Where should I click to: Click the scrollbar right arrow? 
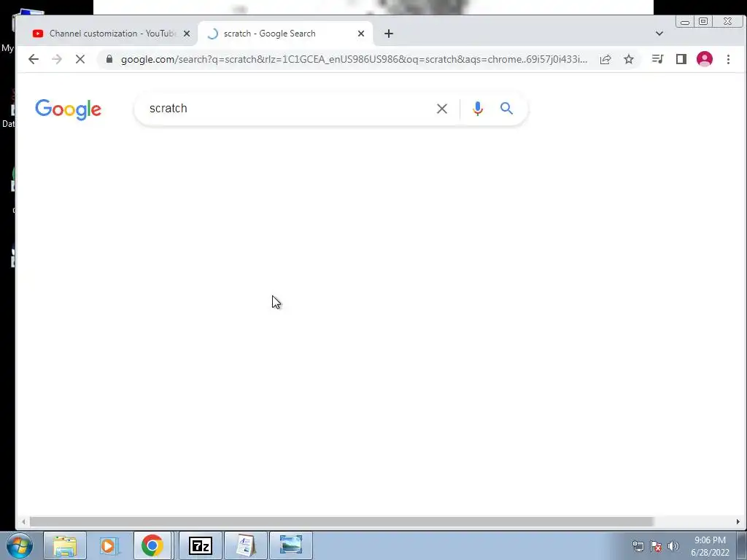click(738, 522)
